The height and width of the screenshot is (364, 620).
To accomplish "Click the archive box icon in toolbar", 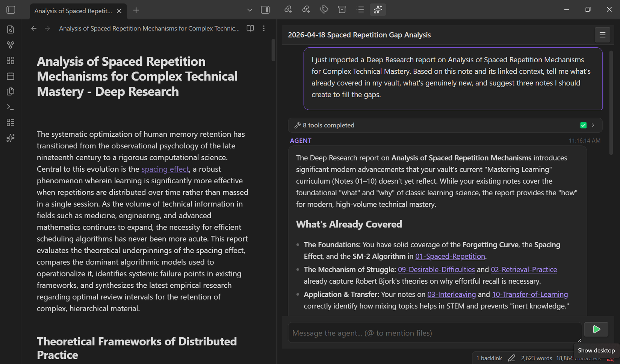I will click(342, 10).
